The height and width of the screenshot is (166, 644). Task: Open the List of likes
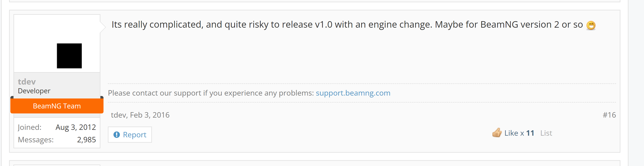pos(546,133)
